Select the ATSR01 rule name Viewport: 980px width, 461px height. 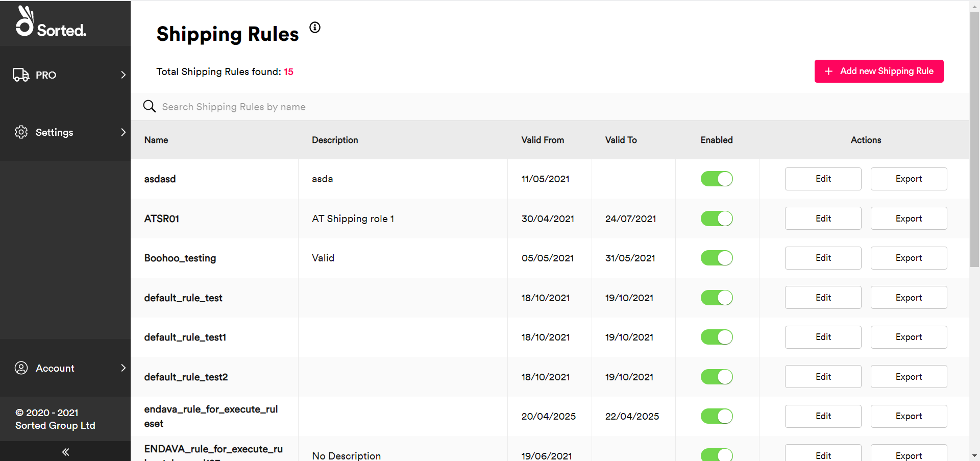tap(161, 219)
